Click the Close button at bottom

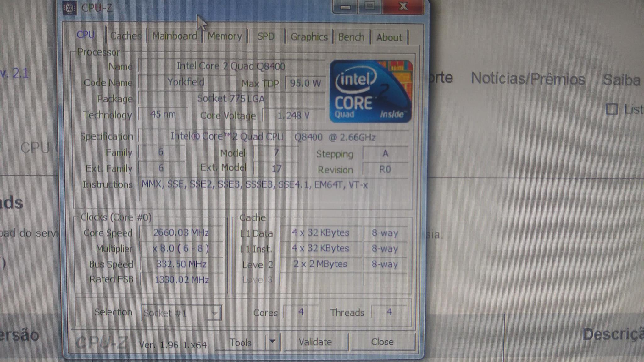point(382,342)
